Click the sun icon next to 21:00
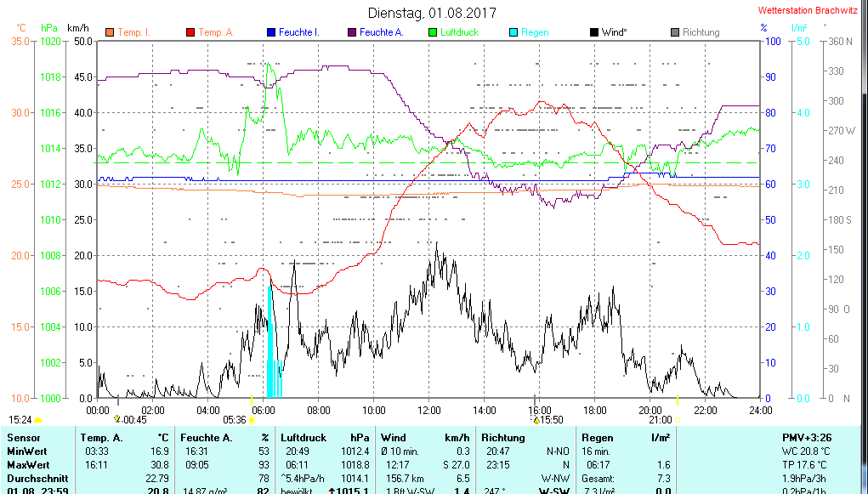The height and width of the screenshot is (494, 868). [x=678, y=420]
